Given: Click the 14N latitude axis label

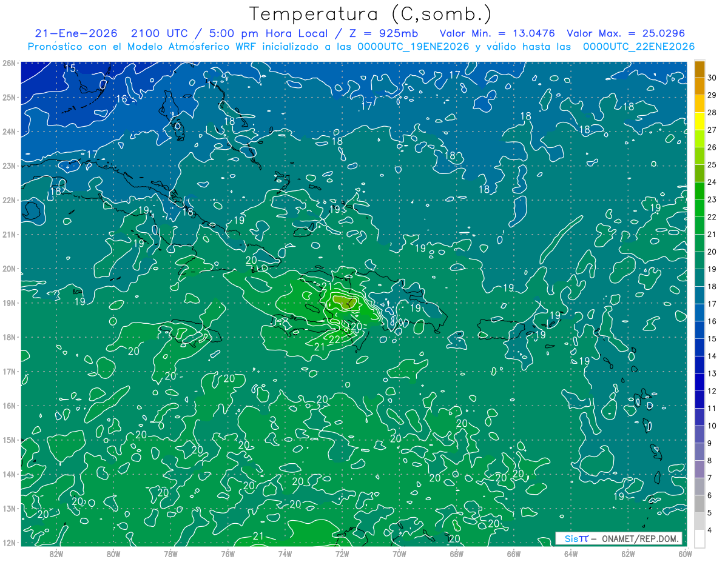Looking at the screenshot, I should 9,474.
